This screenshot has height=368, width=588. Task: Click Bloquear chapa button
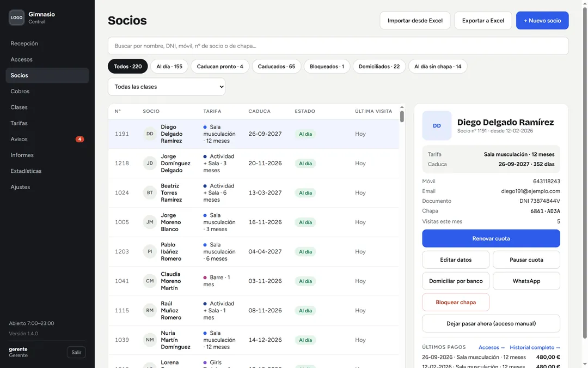pos(456,302)
